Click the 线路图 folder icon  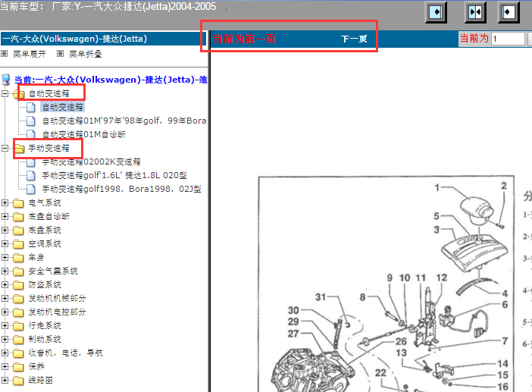tap(18, 381)
